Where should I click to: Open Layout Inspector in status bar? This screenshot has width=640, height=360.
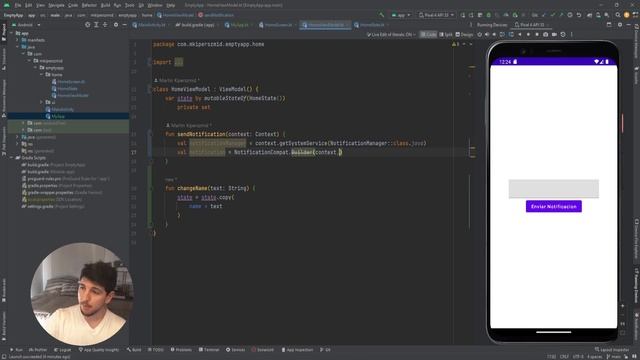click(611, 350)
